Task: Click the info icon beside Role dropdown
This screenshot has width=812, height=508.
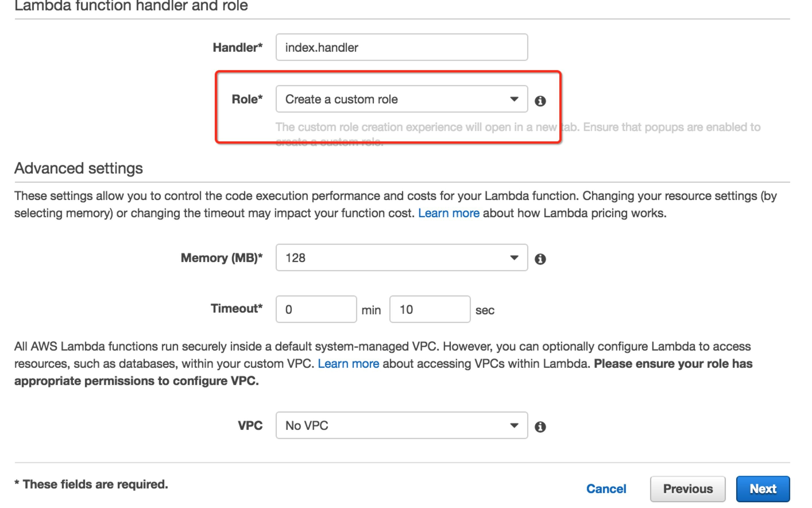Action: [540, 101]
